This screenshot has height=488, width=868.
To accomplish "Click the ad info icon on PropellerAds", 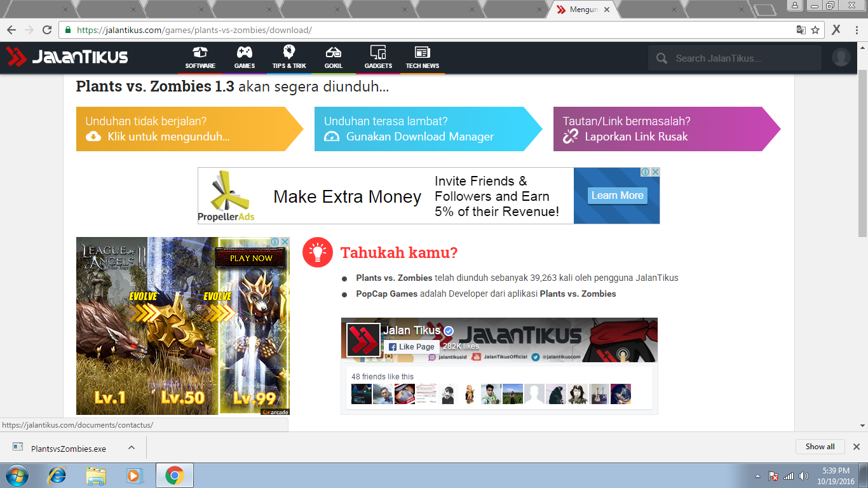I will [645, 172].
